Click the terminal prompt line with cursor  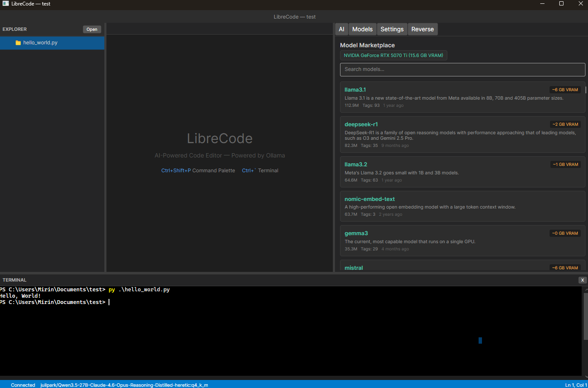point(54,302)
